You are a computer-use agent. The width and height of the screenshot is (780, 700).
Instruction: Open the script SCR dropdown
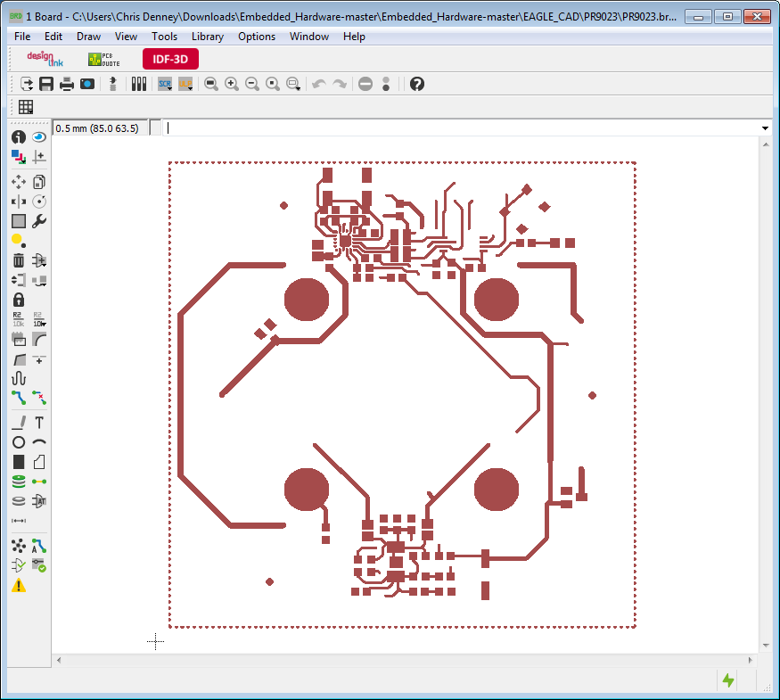165,84
